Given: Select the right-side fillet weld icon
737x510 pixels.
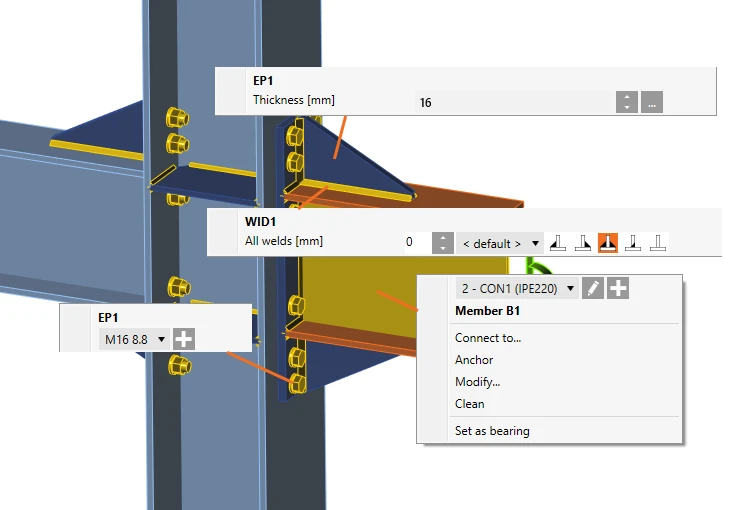Looking at the screenshot, I should (x=583, y=243).
